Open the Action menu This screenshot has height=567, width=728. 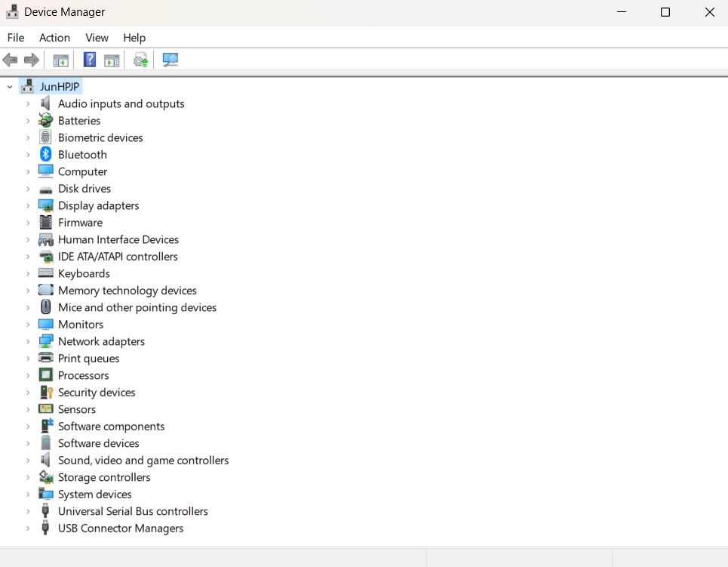[54, 37]
